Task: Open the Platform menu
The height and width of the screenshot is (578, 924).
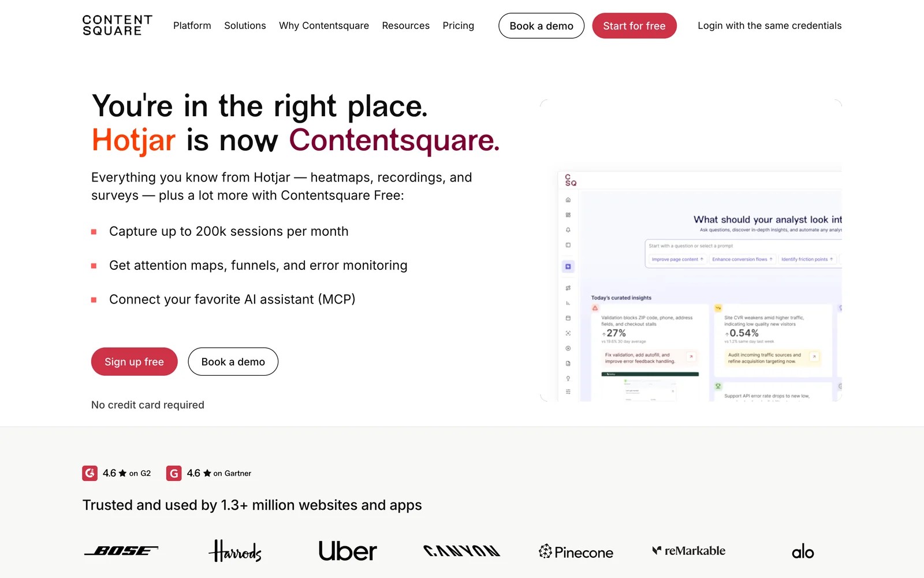Action: tap(192, 25)
